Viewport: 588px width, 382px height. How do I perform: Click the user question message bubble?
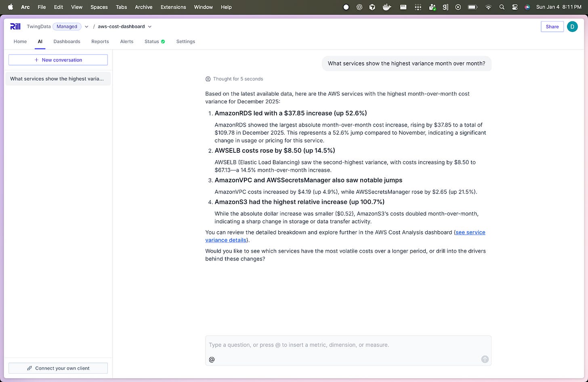pyautogui.click(x=407, y=63)
